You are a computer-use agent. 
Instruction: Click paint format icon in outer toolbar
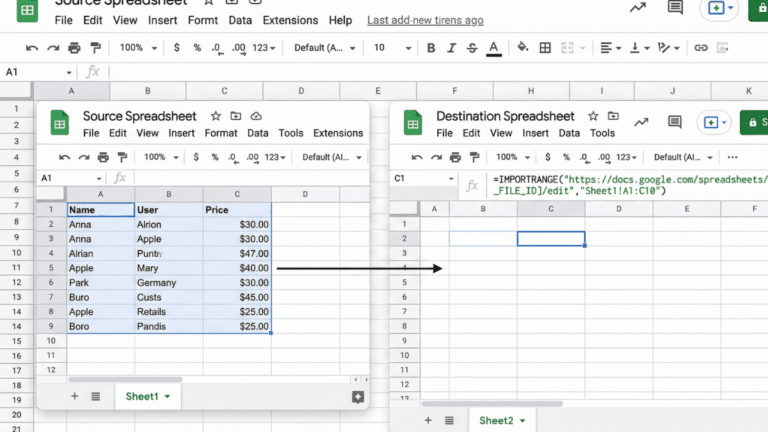96,48
